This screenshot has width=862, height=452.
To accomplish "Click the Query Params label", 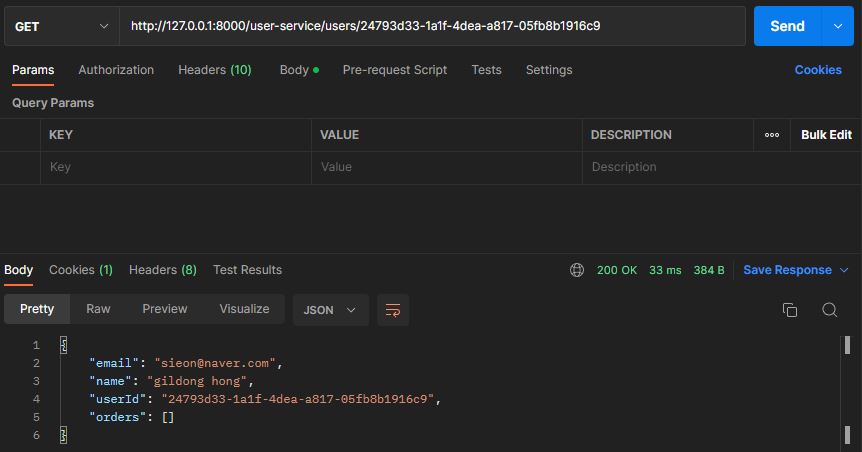I will 53,103.
